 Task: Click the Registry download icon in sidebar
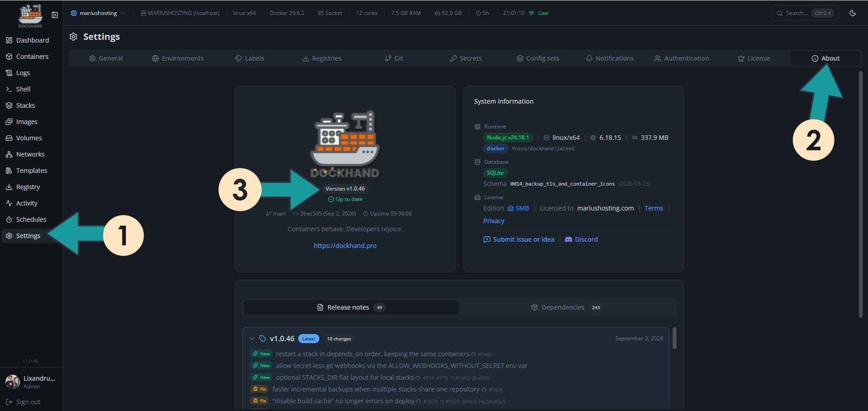point(9,187)
